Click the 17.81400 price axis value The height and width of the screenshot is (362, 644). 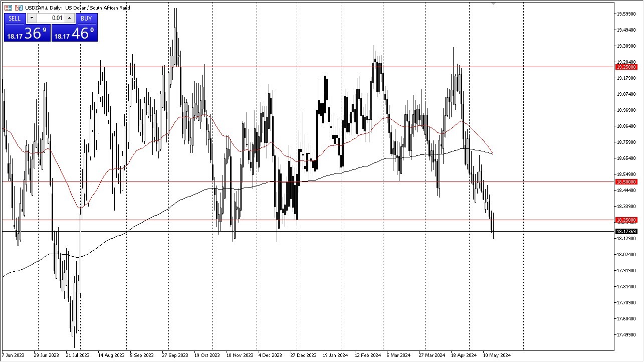(626, 287)
